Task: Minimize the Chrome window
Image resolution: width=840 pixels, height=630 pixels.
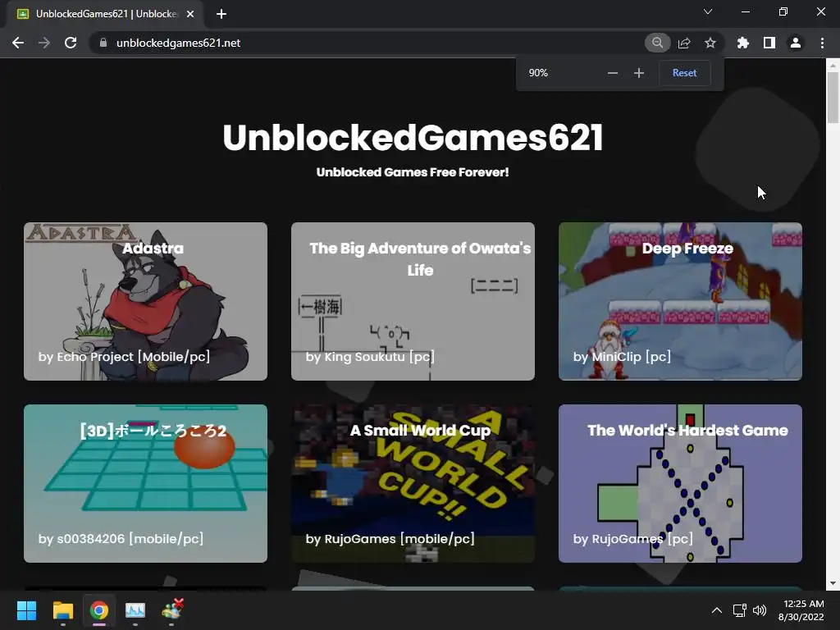Action: pos(745,11)
